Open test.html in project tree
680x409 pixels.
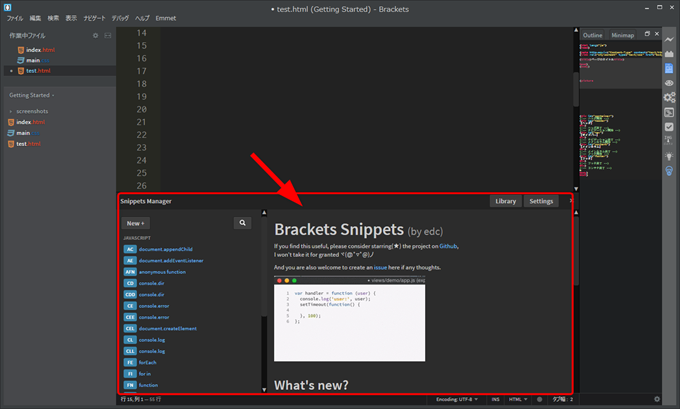pos(28,144)
